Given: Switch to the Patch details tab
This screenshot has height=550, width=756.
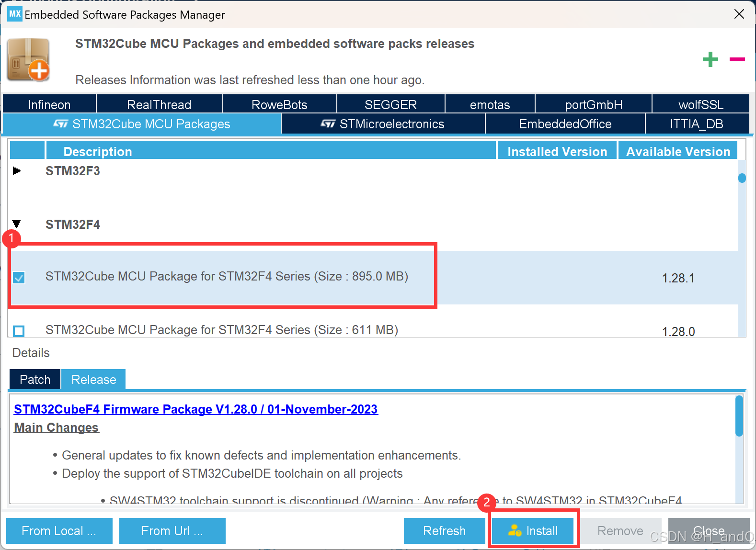Looking at the screenshot, I should [x=35, y=380].
